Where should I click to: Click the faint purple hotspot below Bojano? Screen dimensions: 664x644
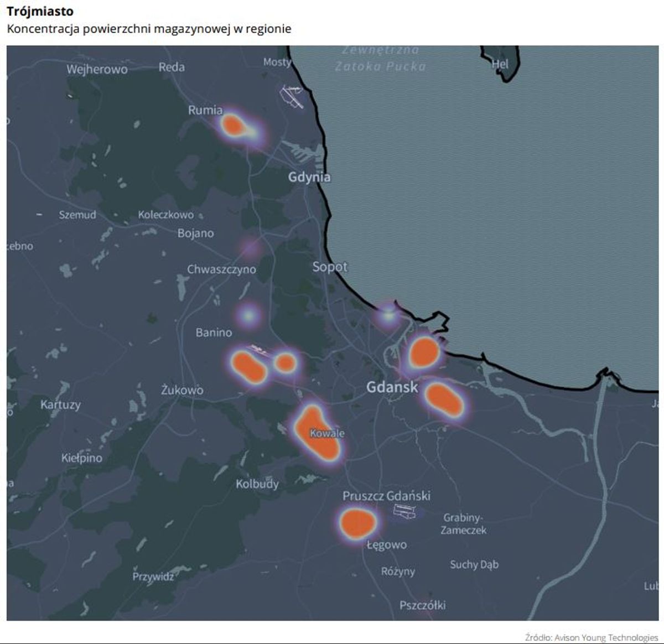pos(251,247)
